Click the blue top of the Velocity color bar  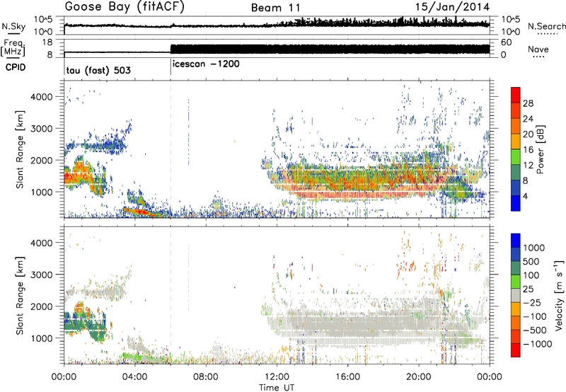click(x=516, y=241)
